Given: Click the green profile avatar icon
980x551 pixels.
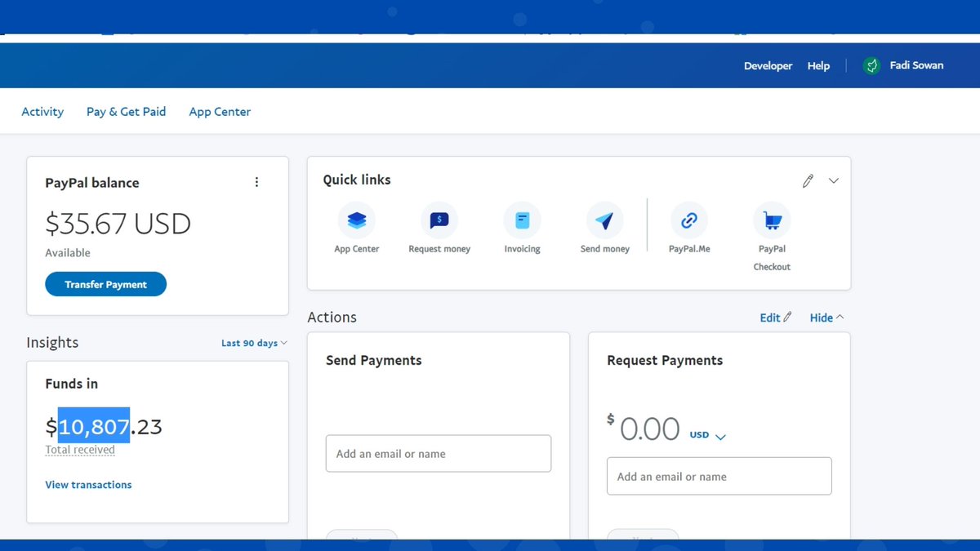Looking at the screenshot, I should pyautogui.click(x=872, y=66).
